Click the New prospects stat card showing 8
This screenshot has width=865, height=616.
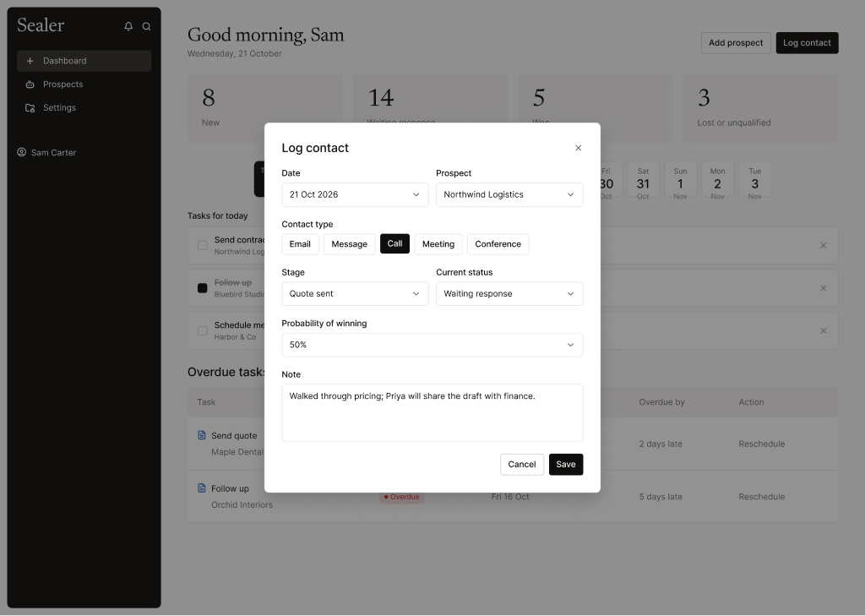pos(264,108)
